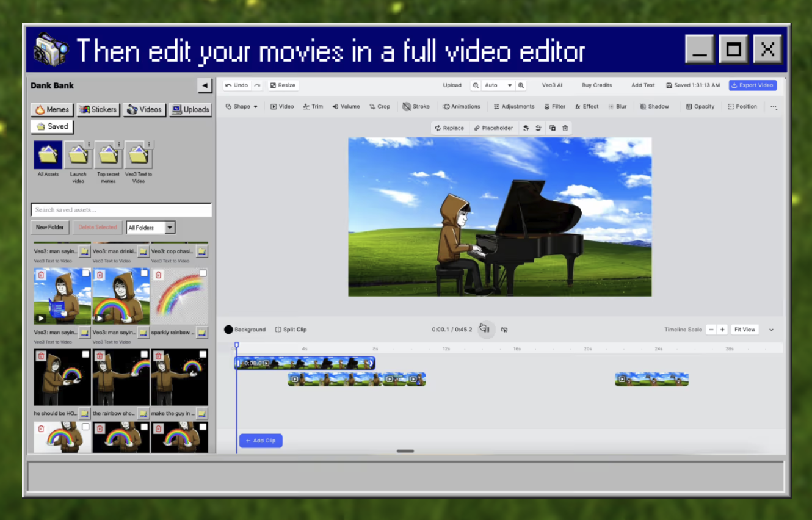Click the bring forward layer icon
The height and width of the screenshot is (520, 812).
526,128
